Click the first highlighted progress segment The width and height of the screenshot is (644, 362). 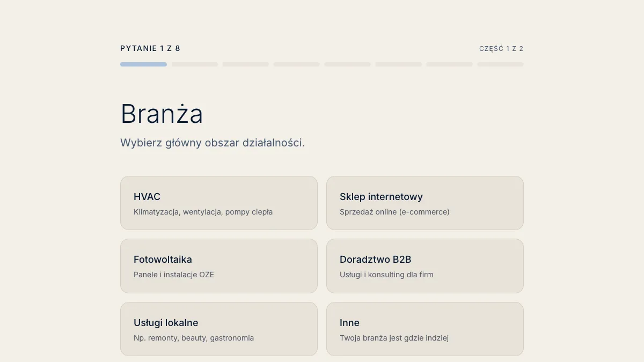pyautogui.click(x=143, y=64)
